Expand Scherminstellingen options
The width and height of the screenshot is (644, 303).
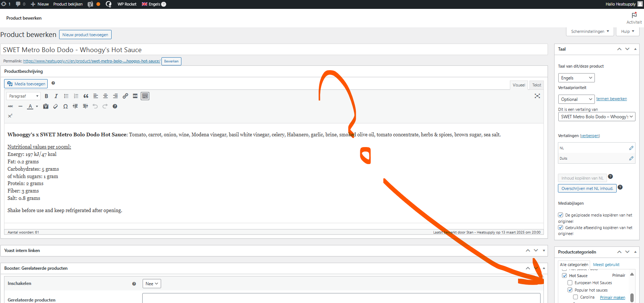(590, 31)
